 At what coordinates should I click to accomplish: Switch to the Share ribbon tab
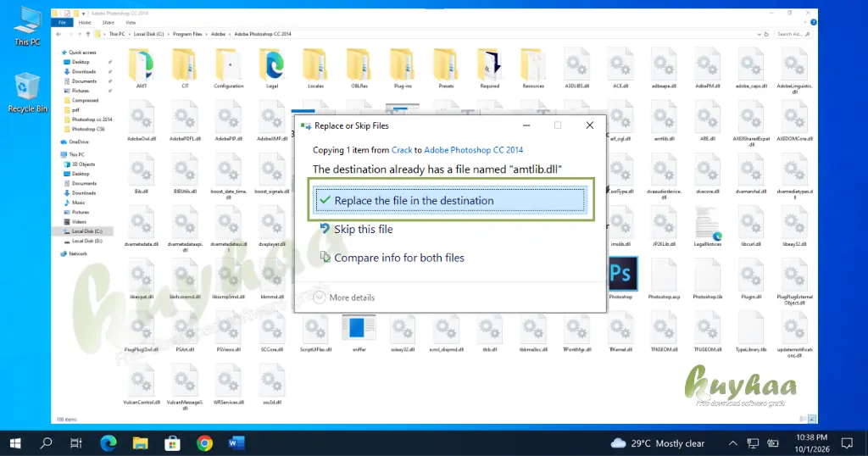(108, 23)
